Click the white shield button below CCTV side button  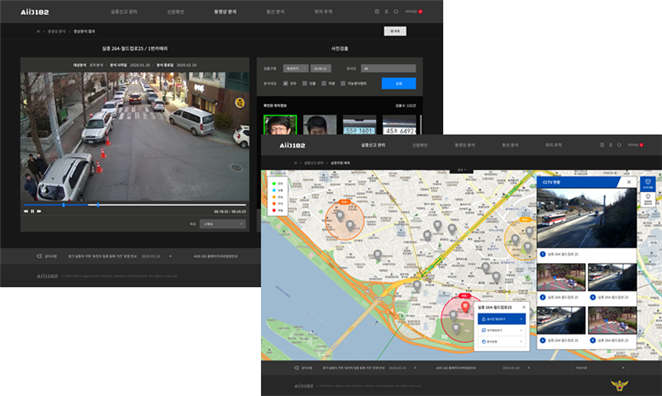[648, 199]
